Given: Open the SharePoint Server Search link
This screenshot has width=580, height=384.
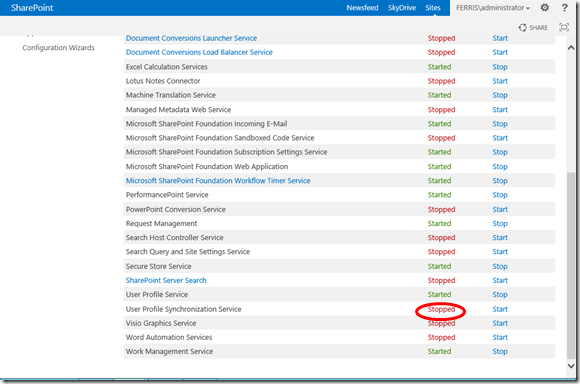Looking at the screenshot, I should tap(166, 280).
